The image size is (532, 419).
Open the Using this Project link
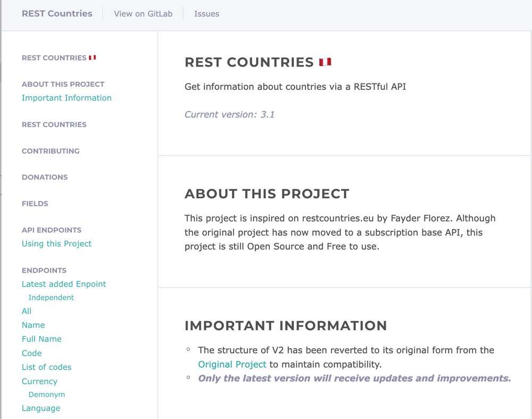56,244
